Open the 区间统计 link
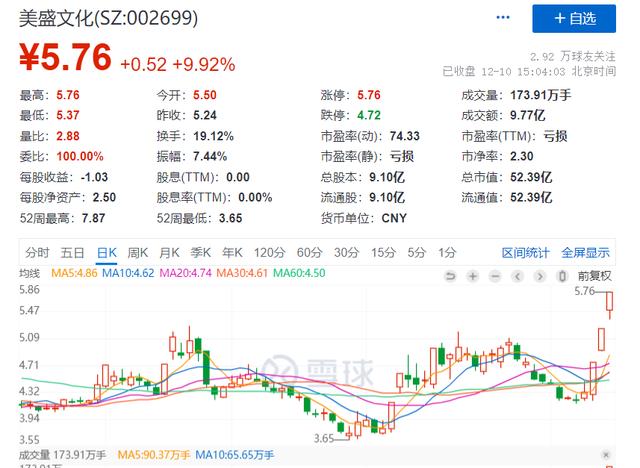Viewport: 640px width, 468px height. tap(526, 253)
